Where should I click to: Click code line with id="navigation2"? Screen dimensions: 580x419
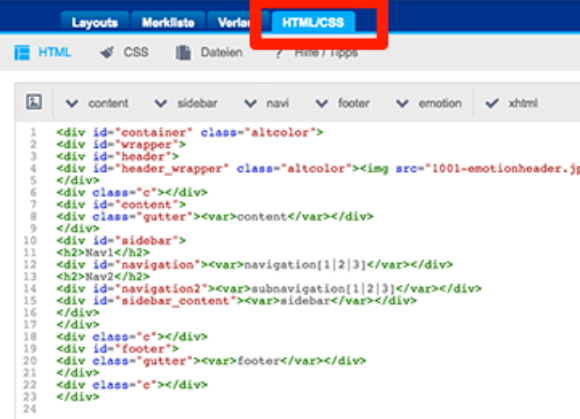(269, 288)
